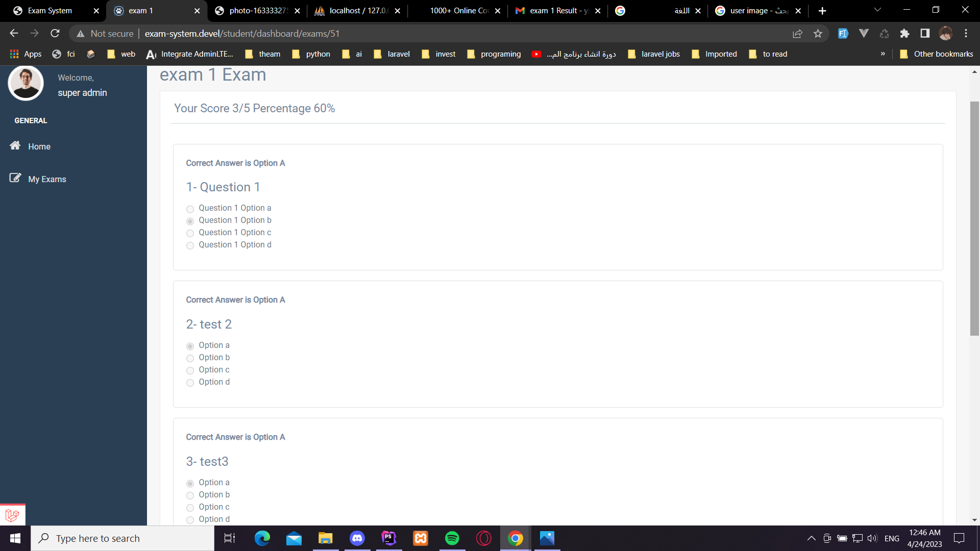Open the Laravel debug icon at the sidebar bottom
The width and height of the screenshot is (980, 551).
click(12, 515)
